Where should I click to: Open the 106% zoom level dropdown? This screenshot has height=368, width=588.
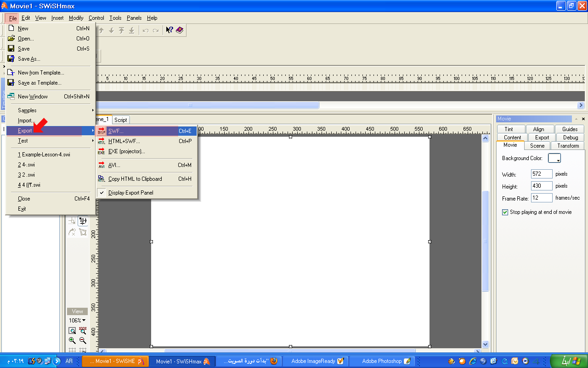(x=77, y=320)
